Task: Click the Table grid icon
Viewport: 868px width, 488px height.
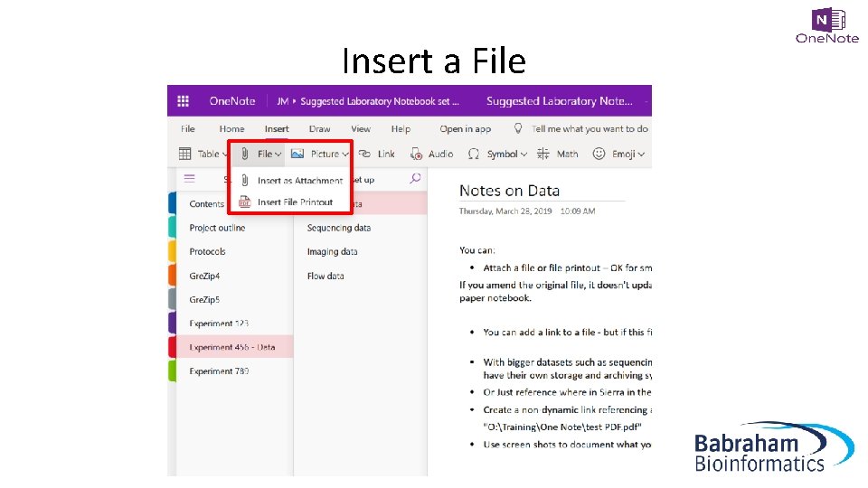Action: (184, 154)
